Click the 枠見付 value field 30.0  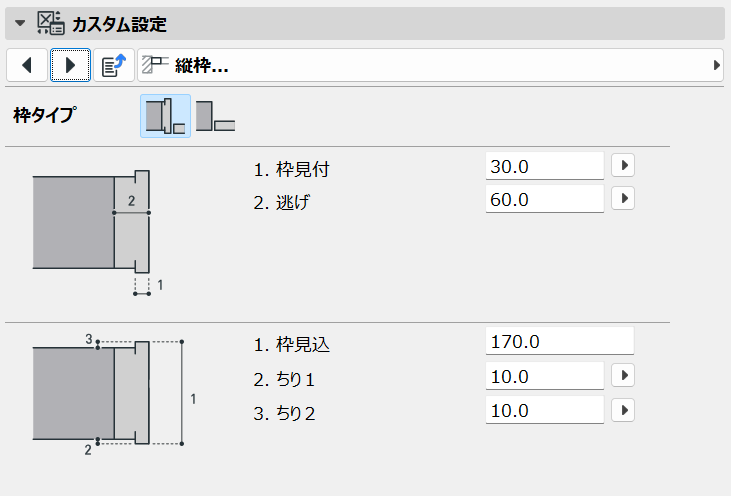[545, 166]
